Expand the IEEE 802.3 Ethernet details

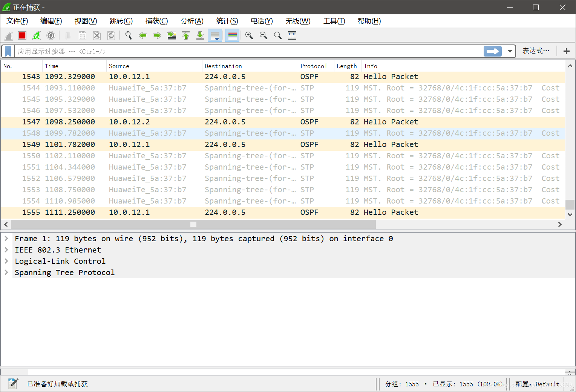(6, 250)
